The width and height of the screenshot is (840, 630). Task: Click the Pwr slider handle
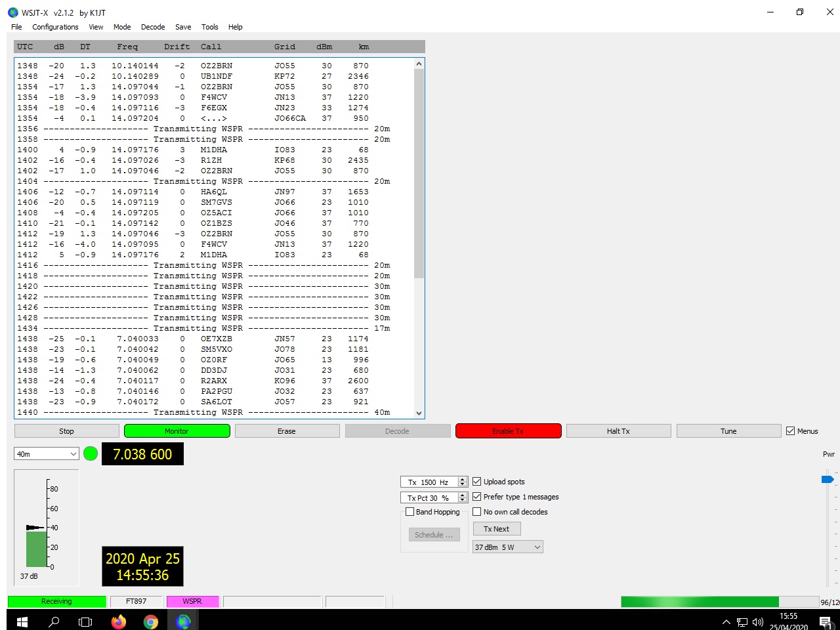827,479
